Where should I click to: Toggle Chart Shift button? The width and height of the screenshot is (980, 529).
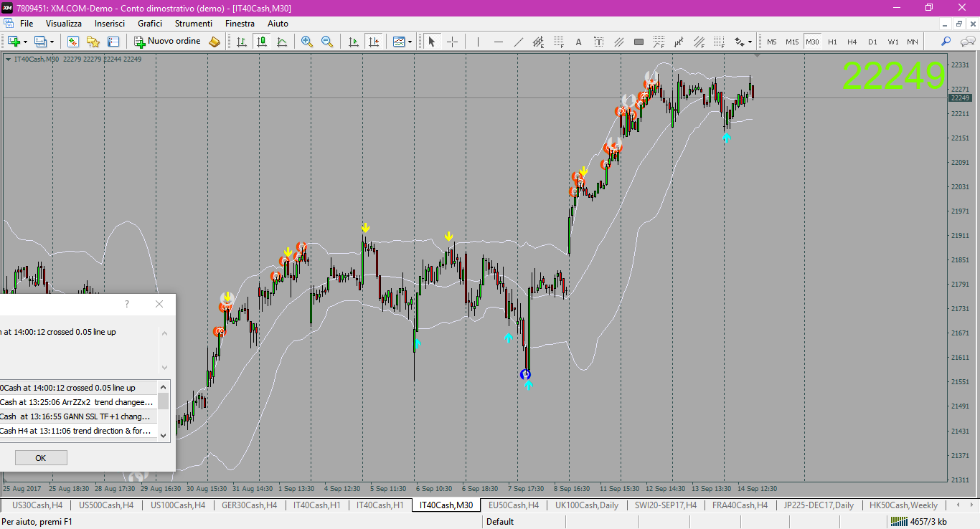pos(373,42)
